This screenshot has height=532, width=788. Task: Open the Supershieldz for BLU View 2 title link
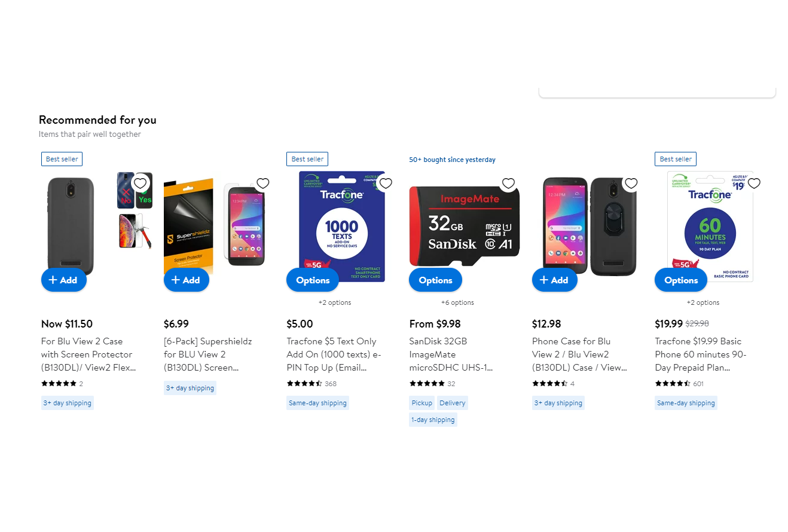(208, 354)
